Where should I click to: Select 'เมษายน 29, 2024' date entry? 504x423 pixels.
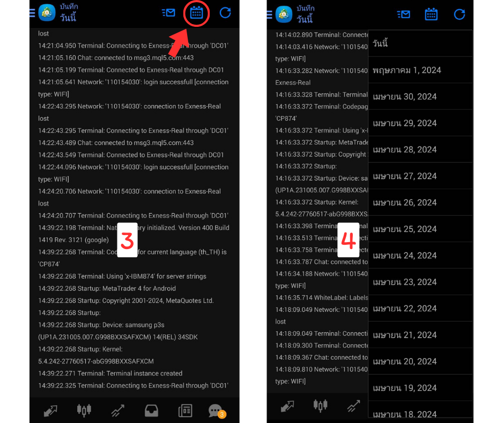[x=420, y=123]
